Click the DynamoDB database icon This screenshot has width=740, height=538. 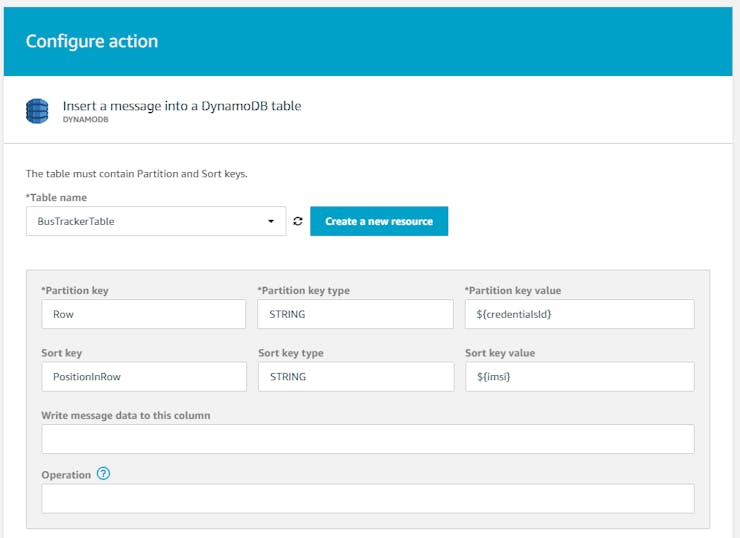(37, 110)
